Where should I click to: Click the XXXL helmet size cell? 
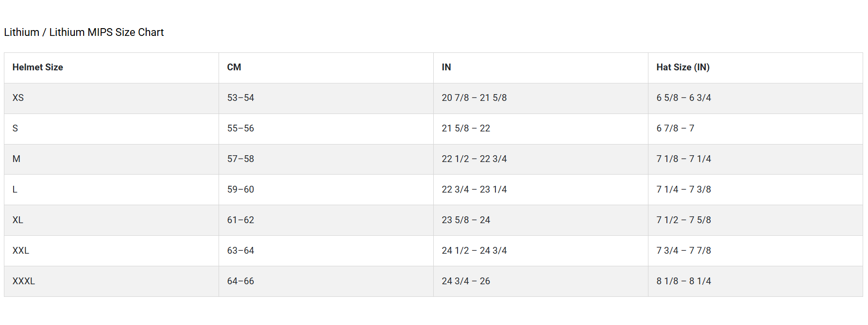tap(24, 281)
